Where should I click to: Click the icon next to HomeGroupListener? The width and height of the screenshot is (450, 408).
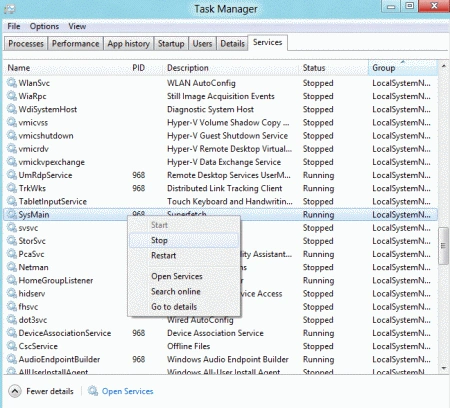(x=12, y=280)
